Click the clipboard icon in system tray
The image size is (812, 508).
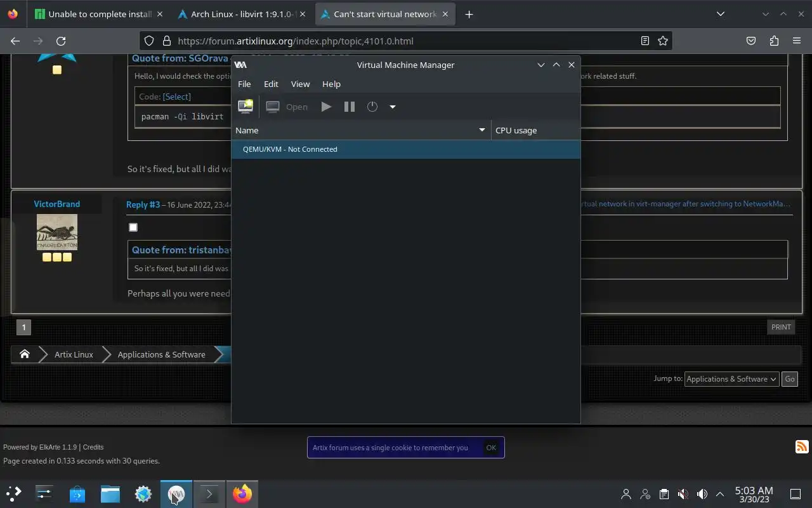click(664, 494)
